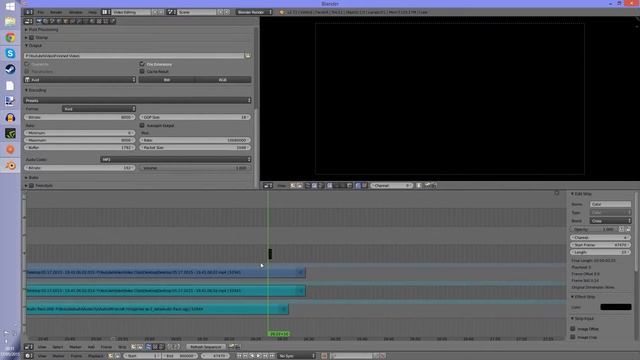Open the Window menu in the top bar
The height and width of the screenshot is (360, 640).
(x=76, y=12)
